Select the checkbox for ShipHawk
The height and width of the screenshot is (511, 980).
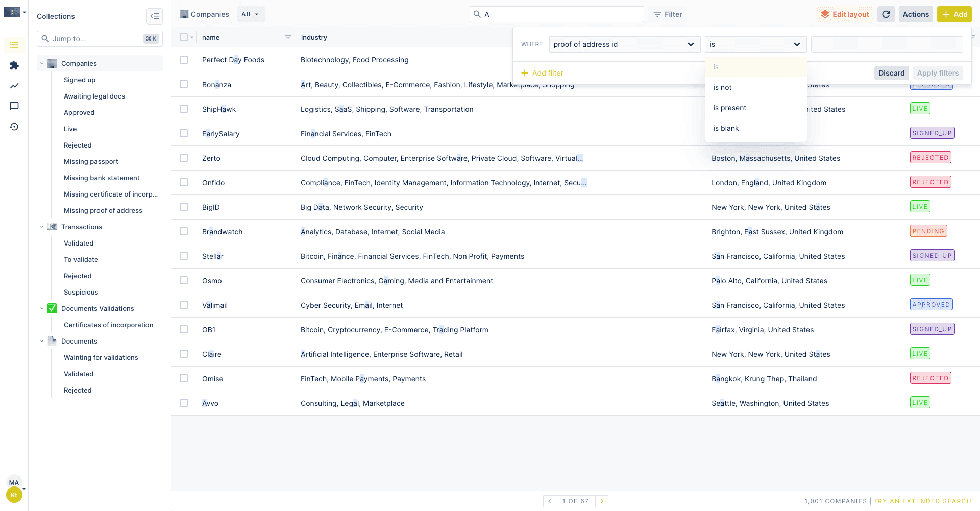pos(184,109)
